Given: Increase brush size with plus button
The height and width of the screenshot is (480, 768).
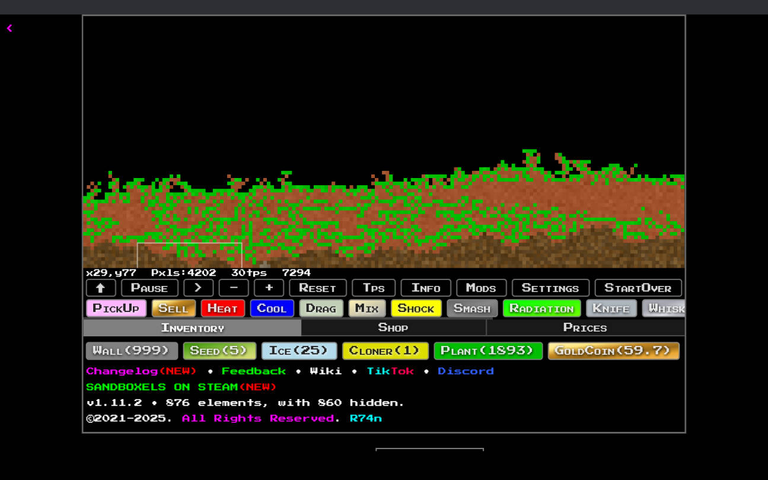Looking at the screenshot, I should [x=268, y=288].
